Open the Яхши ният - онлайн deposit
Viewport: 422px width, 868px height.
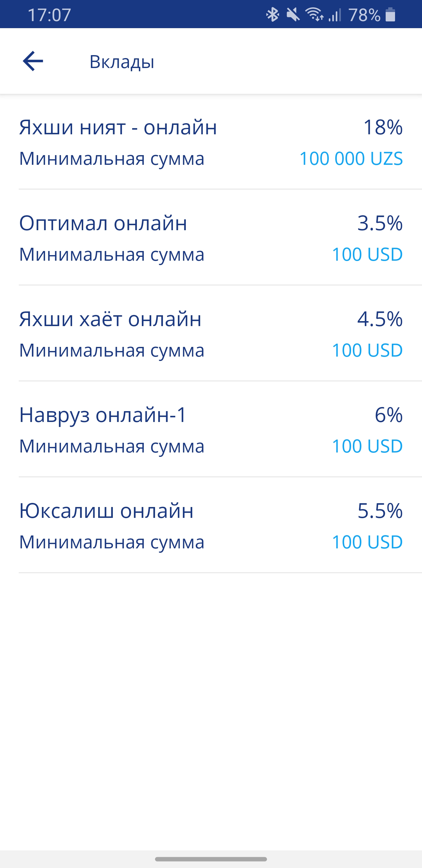click(x=118, y=127)
